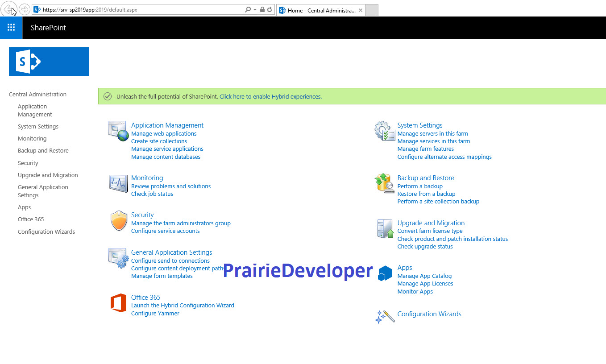Open the SharePoint app launcher waffle

11,28
